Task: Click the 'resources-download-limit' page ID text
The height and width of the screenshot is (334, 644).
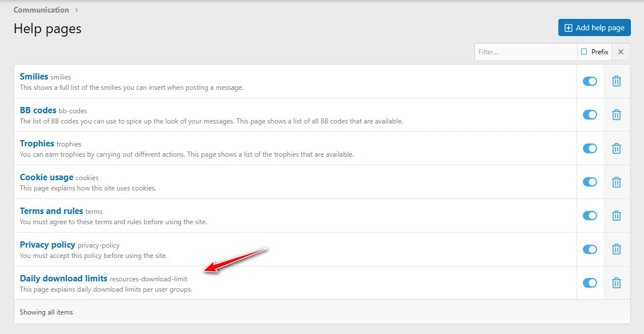Action: [148, 279]
